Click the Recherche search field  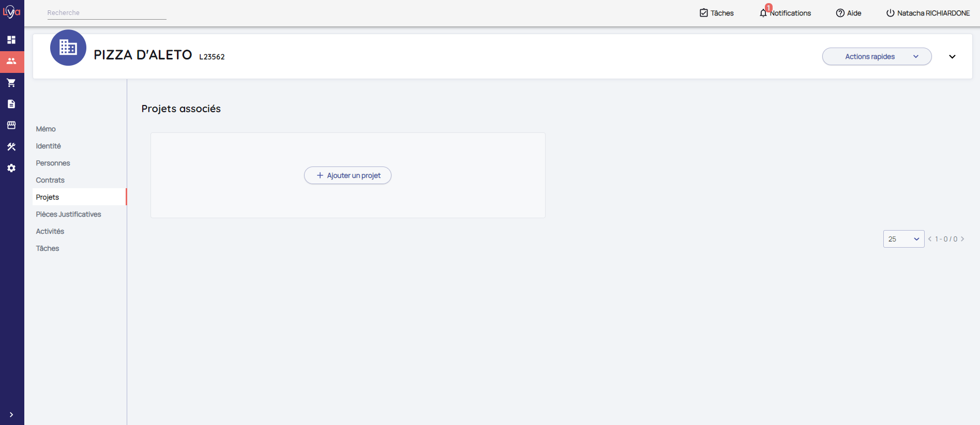pos(107,13)
